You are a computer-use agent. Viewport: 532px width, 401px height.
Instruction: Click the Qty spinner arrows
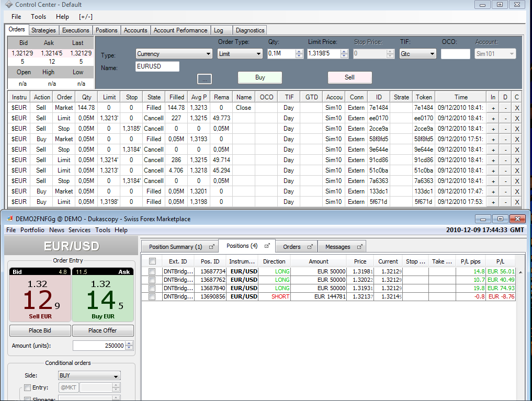pos(299,53)
